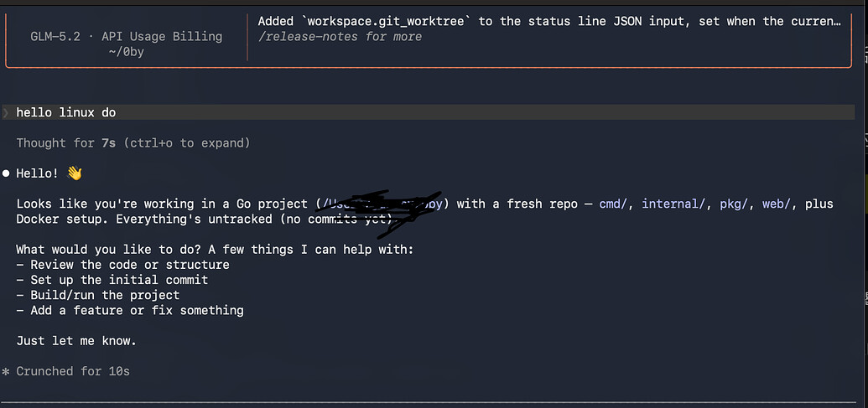Open the cmd/ directory link
Viewport: 868px width, 408px height.
(x=614, y=204)
